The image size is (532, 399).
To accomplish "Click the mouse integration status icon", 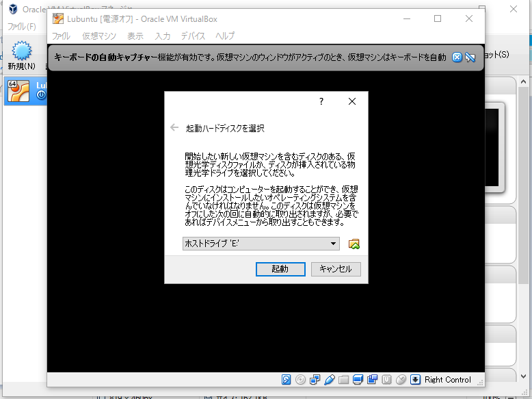I will [x=401, y=379].
